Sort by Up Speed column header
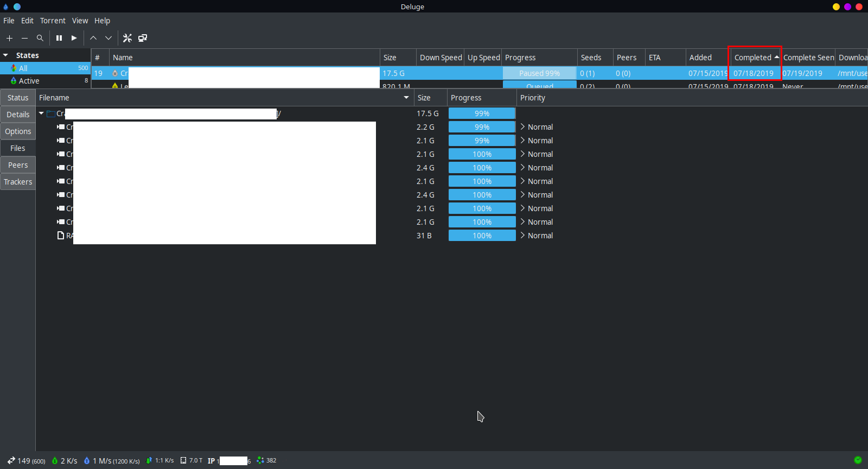The image size is (868, 469). click(483, 58)
